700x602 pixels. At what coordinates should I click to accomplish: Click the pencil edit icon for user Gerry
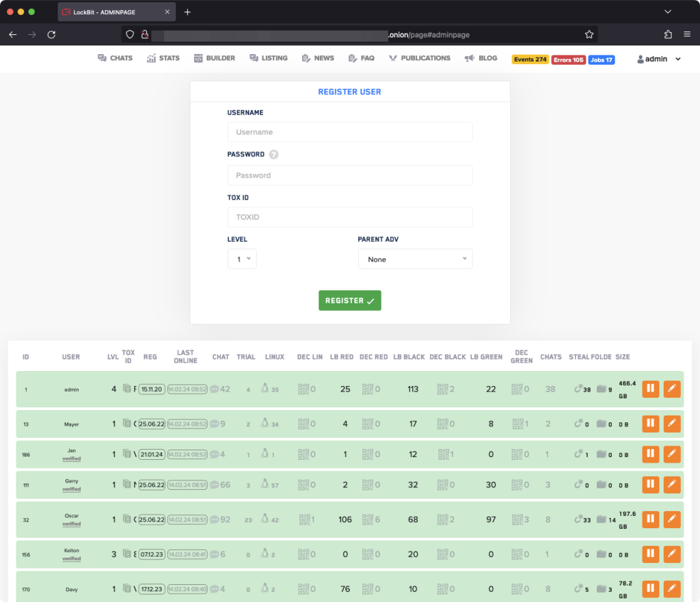pyautogui.click(x=672, y=484)
